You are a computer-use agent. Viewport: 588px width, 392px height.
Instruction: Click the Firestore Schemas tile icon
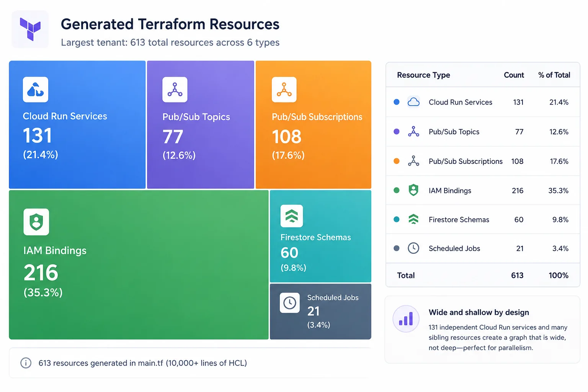coord(292,216)
